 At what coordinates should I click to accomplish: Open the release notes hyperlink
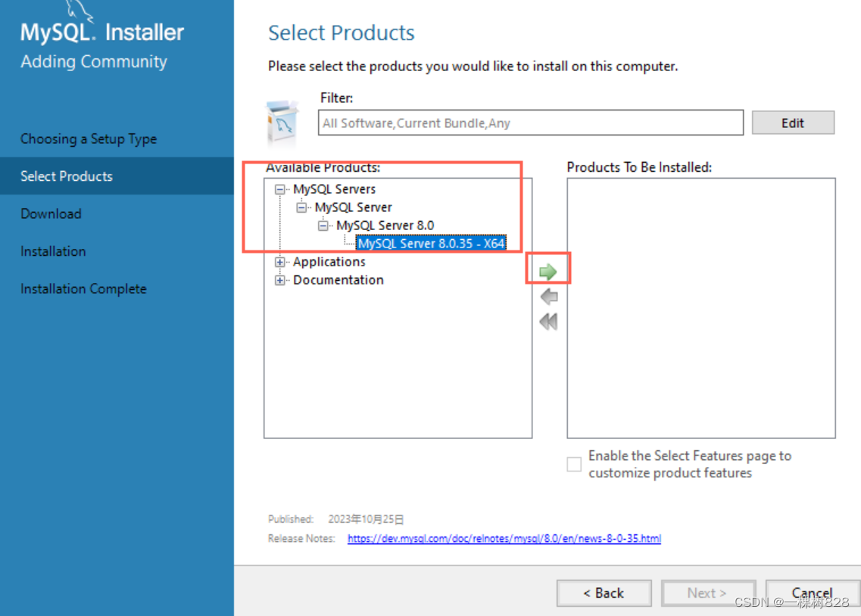tap(504, 538)
